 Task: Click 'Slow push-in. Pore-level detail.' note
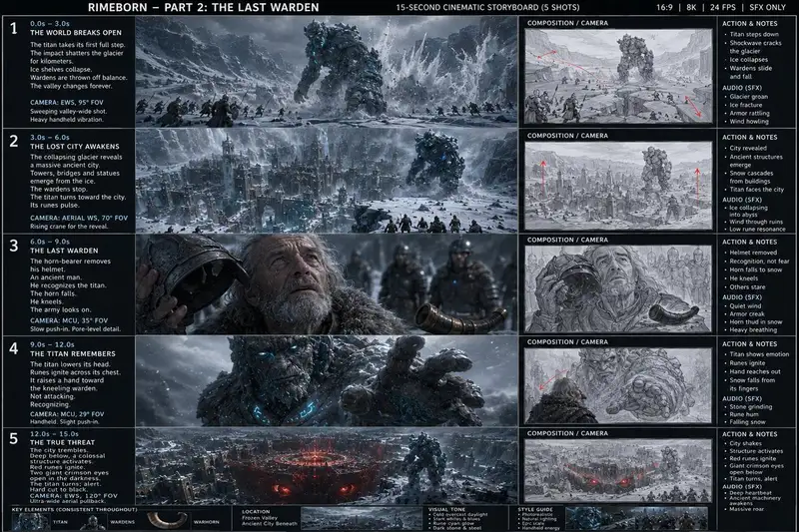coord(76,328)
